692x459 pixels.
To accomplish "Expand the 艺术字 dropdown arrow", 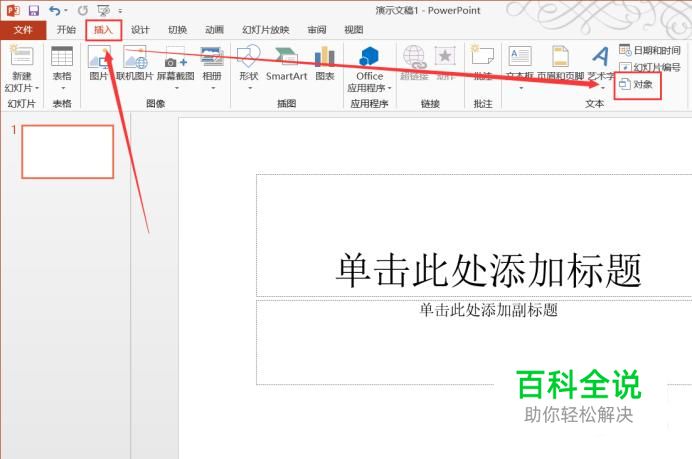I will [603, 88].
